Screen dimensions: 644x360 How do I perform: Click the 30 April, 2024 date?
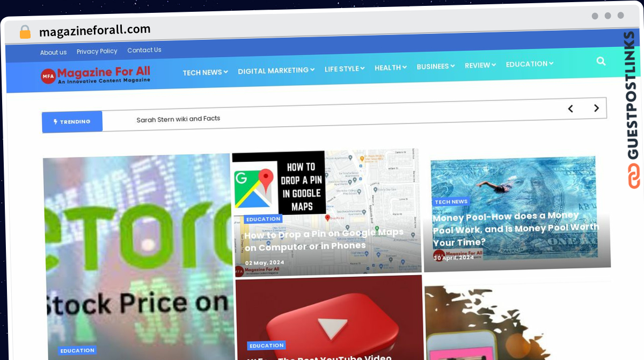tap(454, 257)
